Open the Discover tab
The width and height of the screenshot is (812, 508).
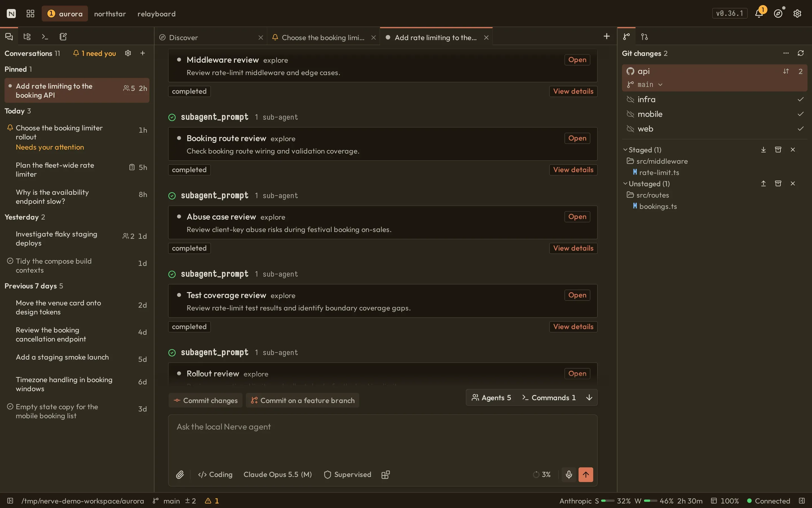(x=211, y=37)
